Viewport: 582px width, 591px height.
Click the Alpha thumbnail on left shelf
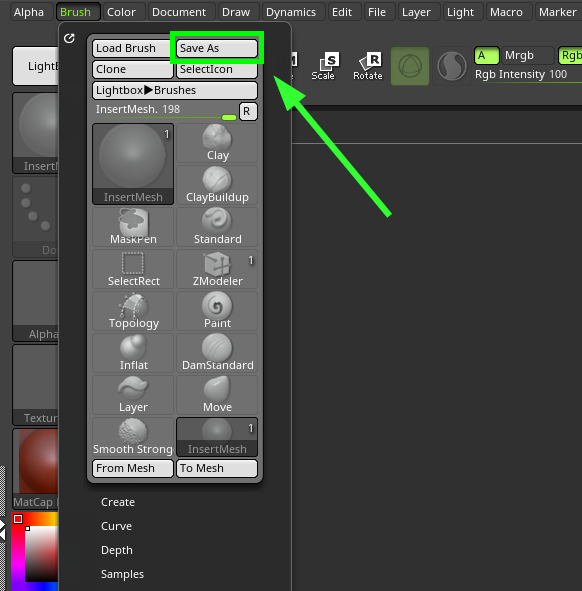pyautogui.click(x=36, y=301)
